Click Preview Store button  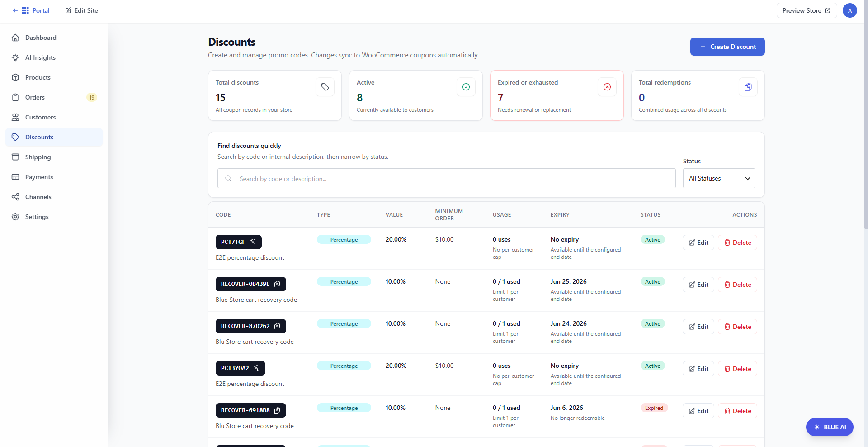[807, 10]
